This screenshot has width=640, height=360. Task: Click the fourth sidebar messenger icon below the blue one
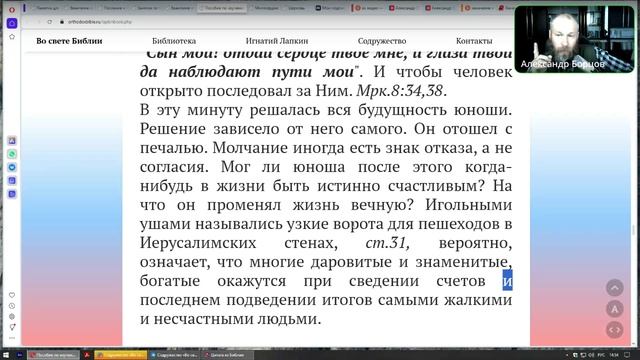tap(12, 180)
